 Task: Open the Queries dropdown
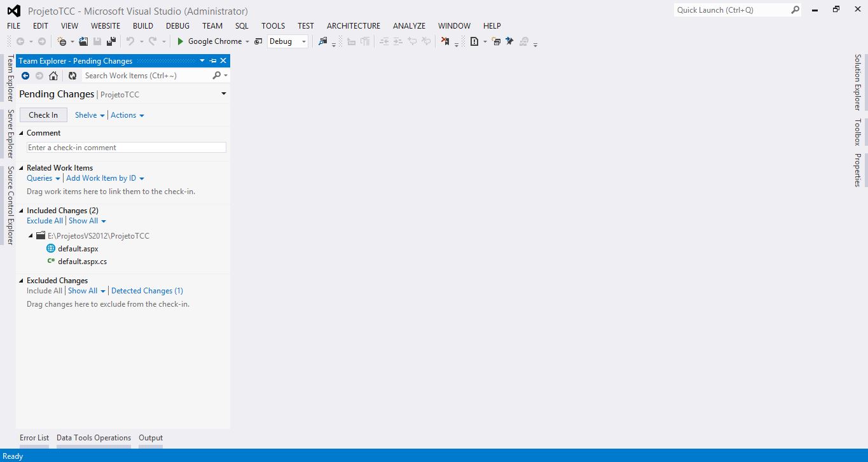(x=43, y=178)
